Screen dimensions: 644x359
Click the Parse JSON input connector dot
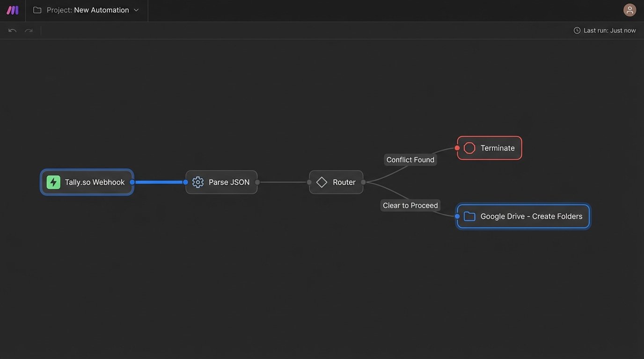[185, 182]
